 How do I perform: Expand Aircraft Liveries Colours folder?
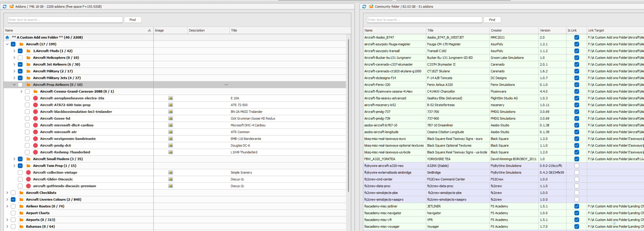coord(7,199)
